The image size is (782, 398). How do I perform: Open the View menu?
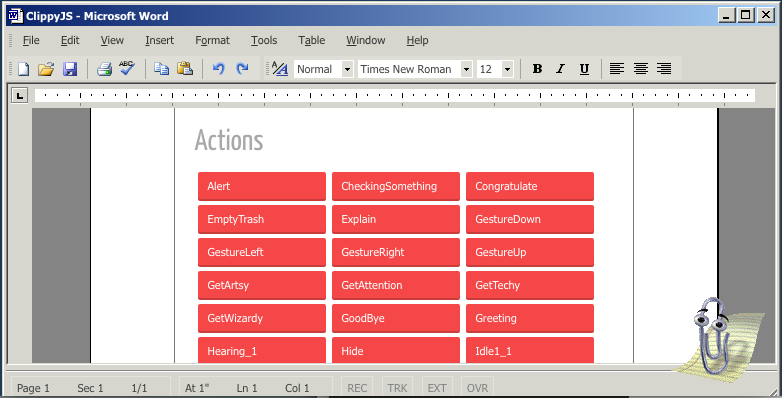pyautogui.click(x=112, y=40)
